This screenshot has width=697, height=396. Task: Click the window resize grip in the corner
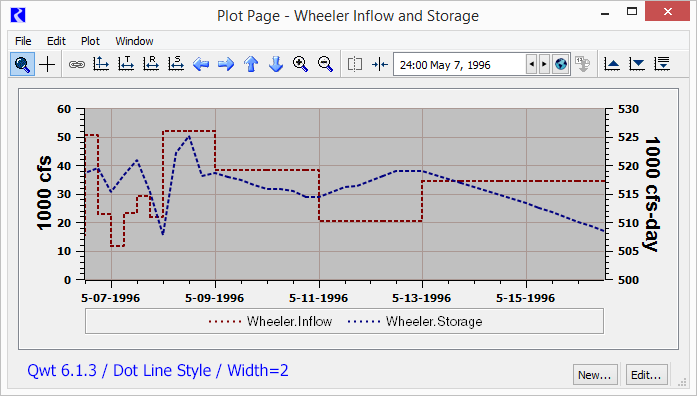point(682,383)
